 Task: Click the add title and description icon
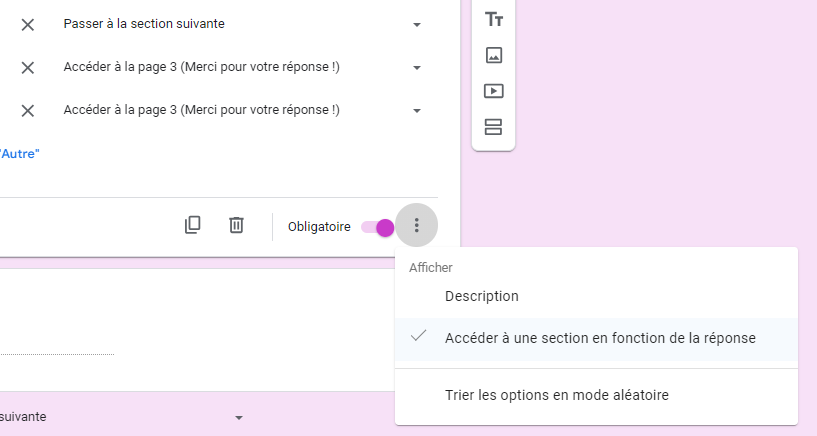[x=493, y=19]
